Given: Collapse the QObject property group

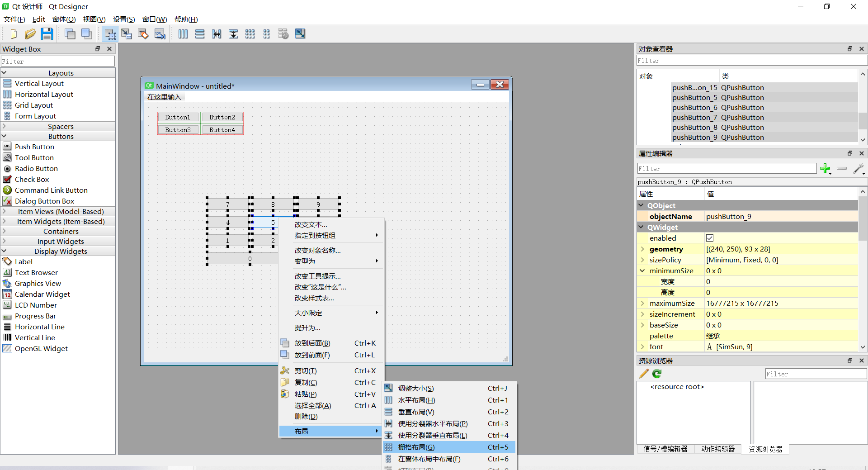Looking at the screenshot, I should click(x=641, y=205).
